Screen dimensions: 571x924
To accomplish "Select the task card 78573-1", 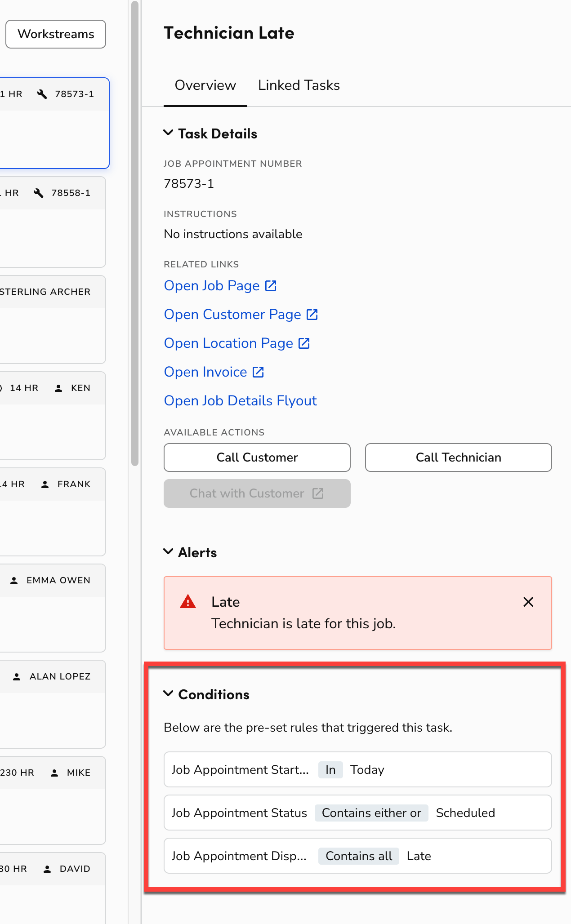I will [x=54, y=123].
